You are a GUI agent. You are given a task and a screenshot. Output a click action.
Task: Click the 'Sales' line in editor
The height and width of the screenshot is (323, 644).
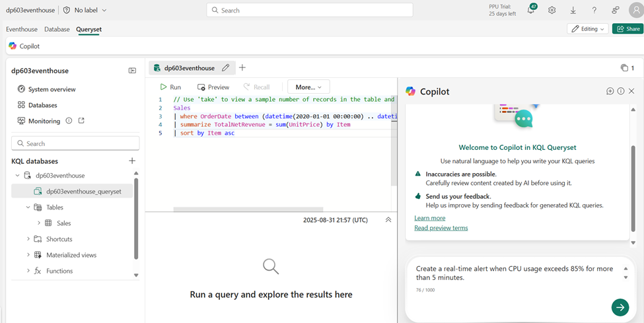182,108
